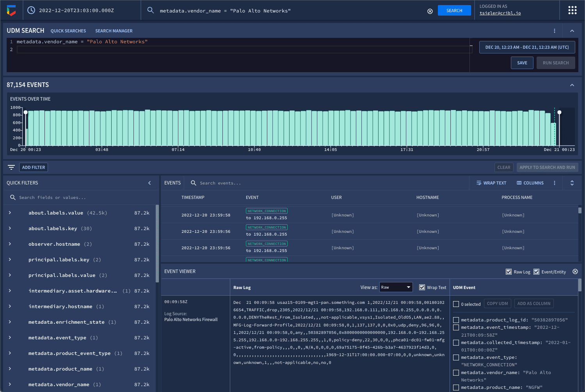The image size is (585, 392).
Task: Expand the events table vertically
Action: point(572,183)
